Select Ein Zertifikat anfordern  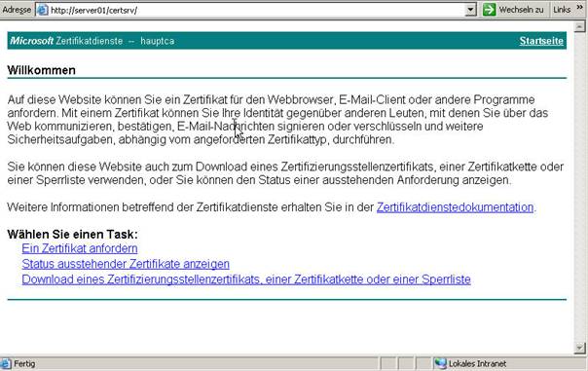click(80, 248)
